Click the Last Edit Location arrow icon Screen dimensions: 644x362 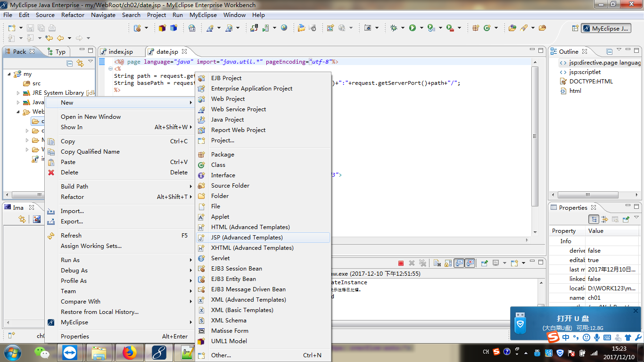coord(49,38)
